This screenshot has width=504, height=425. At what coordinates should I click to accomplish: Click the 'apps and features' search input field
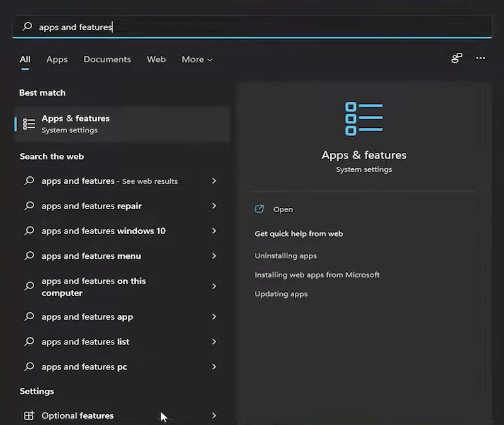[252, 26]
